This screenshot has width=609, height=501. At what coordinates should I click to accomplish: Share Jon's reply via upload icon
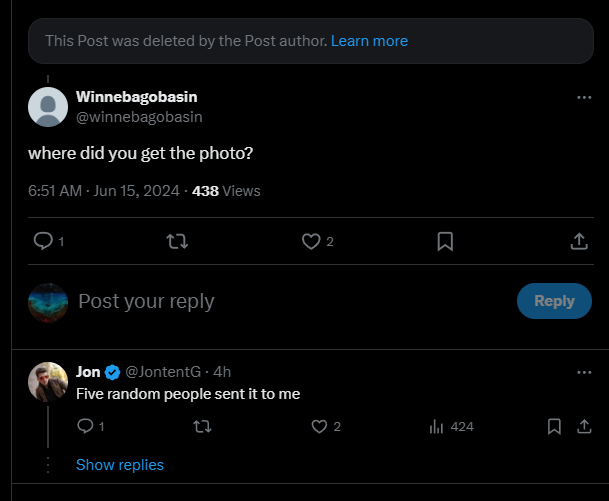click(x=584, y=426)
